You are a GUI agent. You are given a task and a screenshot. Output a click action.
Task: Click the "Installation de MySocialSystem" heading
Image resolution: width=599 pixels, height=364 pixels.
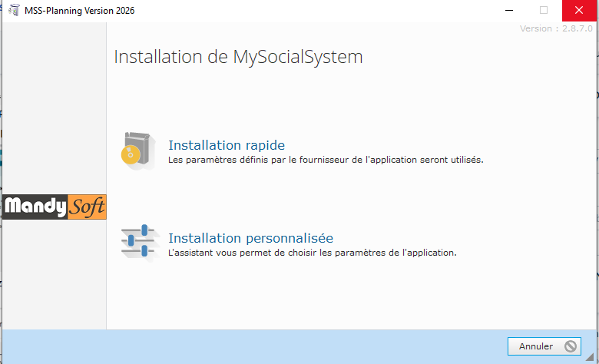click(x=238, y=57)
